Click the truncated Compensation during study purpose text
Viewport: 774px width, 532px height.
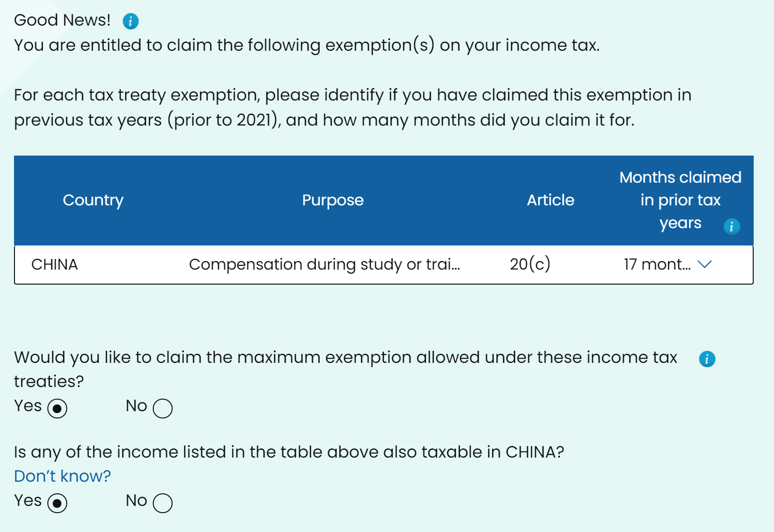click(x=324, y=264)
